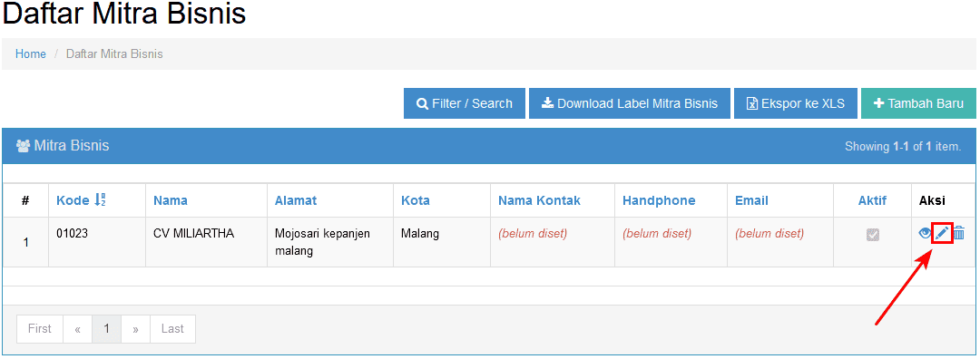The height and width of the screenshot is (359, 980).
Task: Sort table by Kota column
Action: coord(415,200)
